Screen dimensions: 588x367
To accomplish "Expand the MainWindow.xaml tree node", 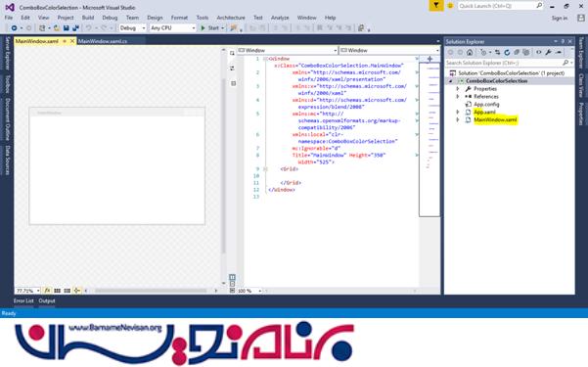I will coord(458,119).
